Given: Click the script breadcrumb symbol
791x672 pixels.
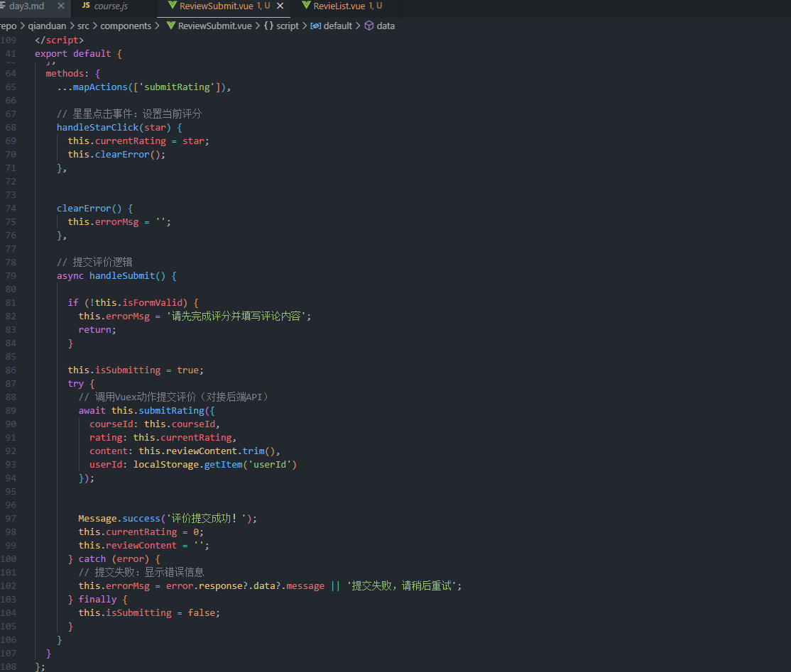Looking at the screenshot, I should click(288, 26).
